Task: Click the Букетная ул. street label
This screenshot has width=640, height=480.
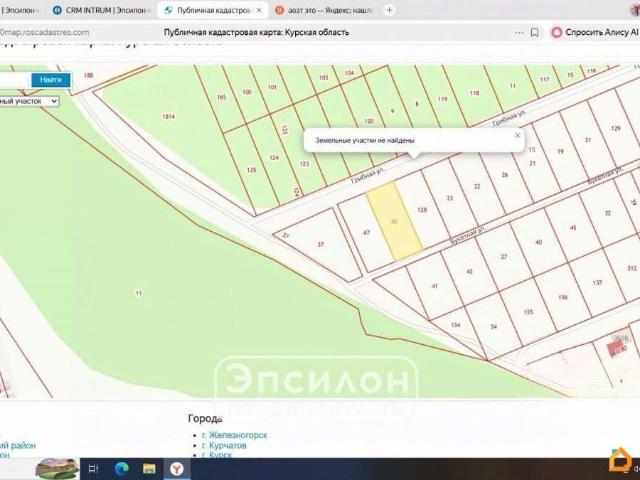Action: pyautogui.click(x=468, y=237)
